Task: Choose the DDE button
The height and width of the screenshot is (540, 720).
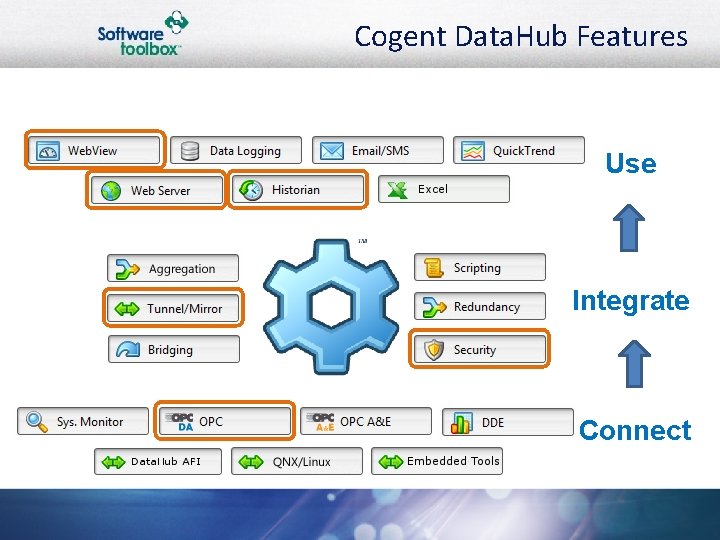Action: pos(508,422)
